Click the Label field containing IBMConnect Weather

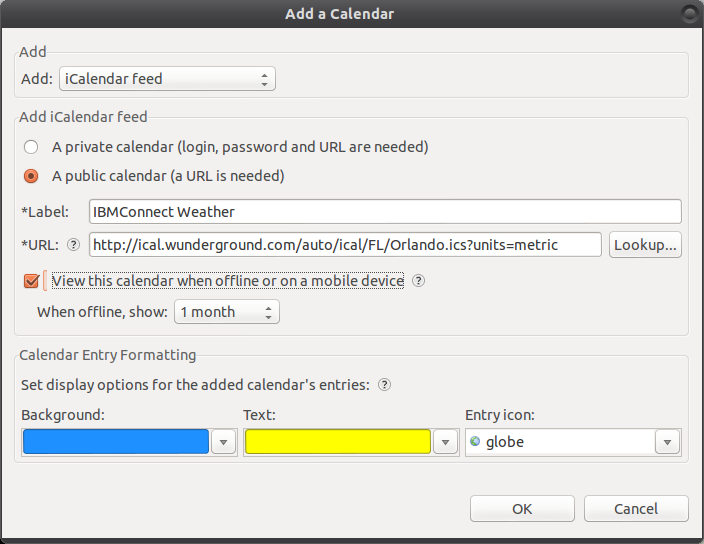pyautogui.click(x=385, y=212)
